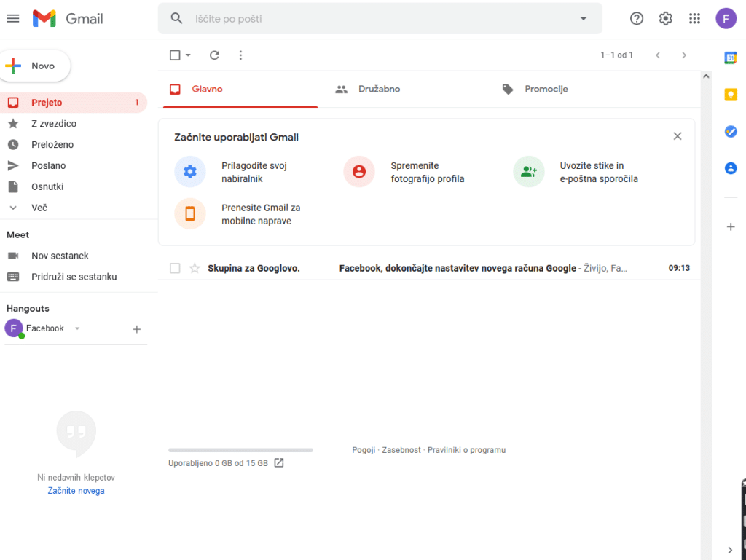Open the purple F account avatar
The width and height of the screenshot is (746, 560).
726,18
